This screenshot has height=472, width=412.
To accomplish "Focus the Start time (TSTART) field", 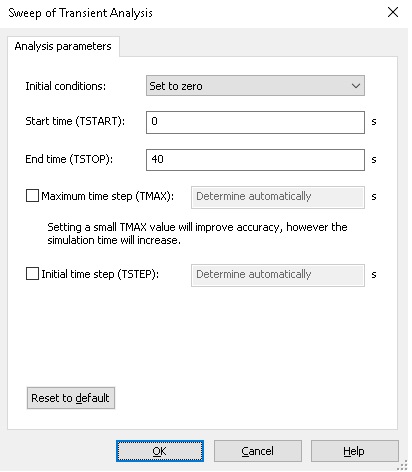I will tap(255, 122).
